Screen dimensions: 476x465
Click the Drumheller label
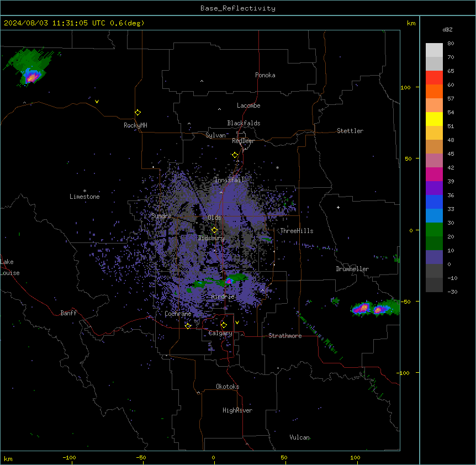352,269
